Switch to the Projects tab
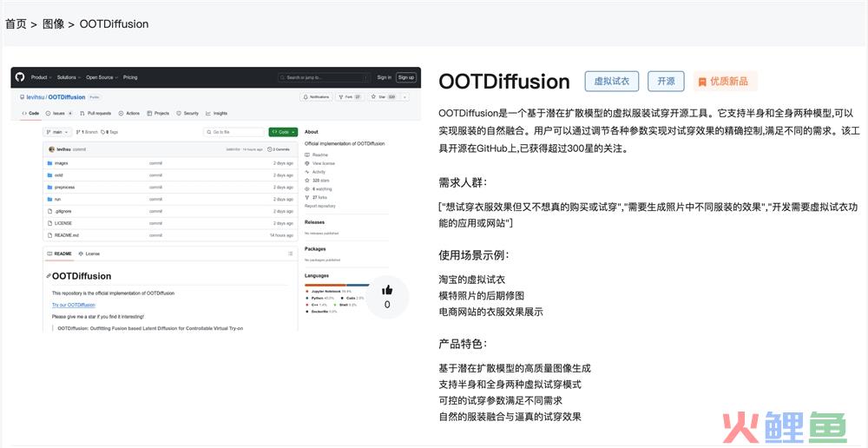868x448 pixels. (x=158, y=114)
